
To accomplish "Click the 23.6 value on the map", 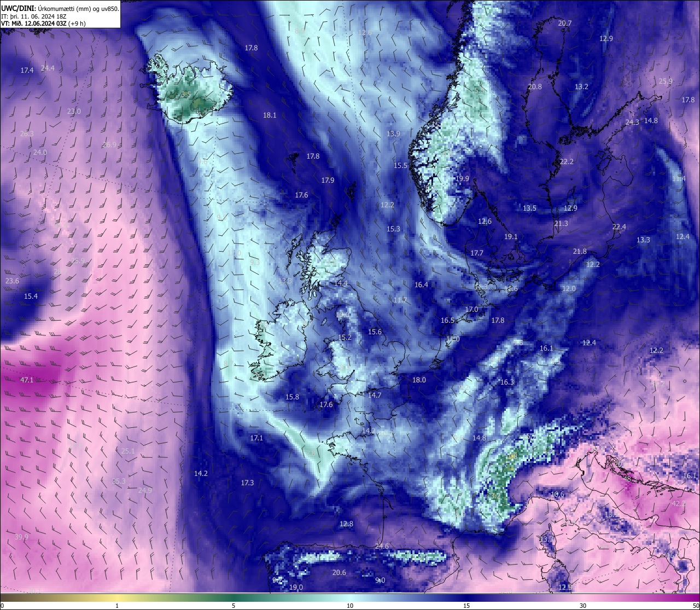I will [12, 281].
